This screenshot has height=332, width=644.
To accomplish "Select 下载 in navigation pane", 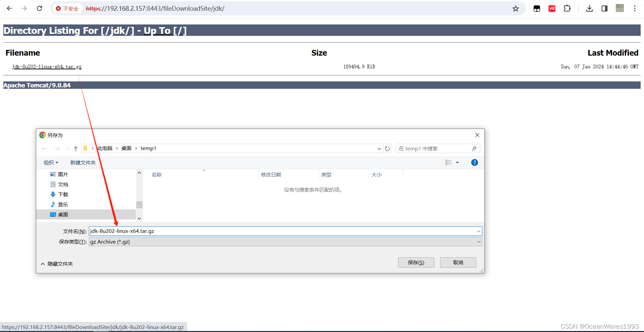I will (63, 194).
